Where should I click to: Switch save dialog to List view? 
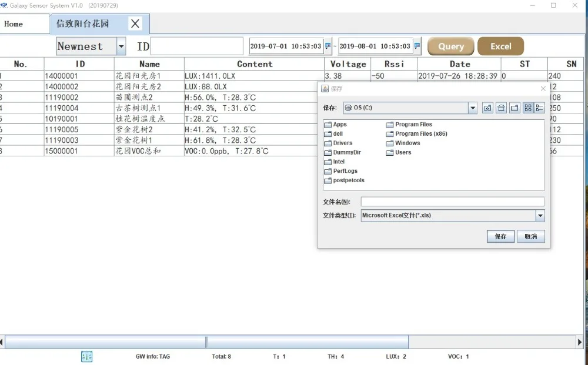(528, 108)
